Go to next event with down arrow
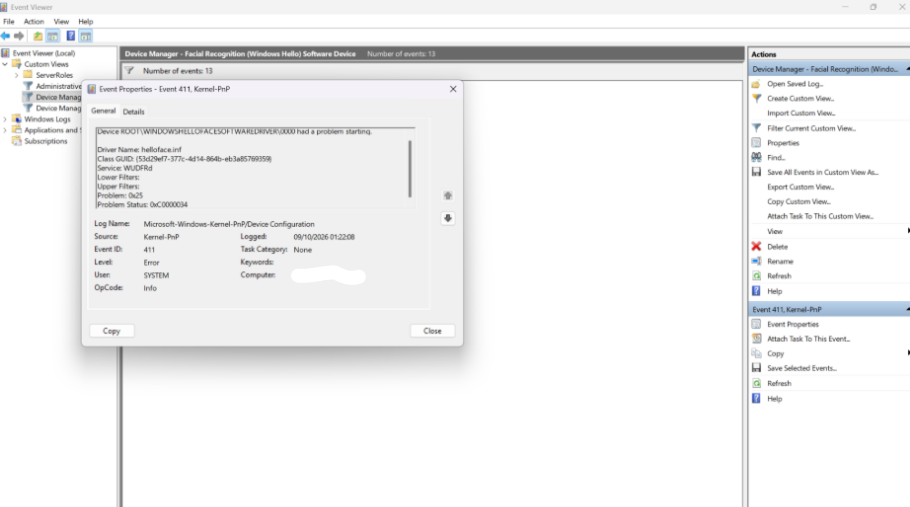Screen dimensions: 910x507 447,218
